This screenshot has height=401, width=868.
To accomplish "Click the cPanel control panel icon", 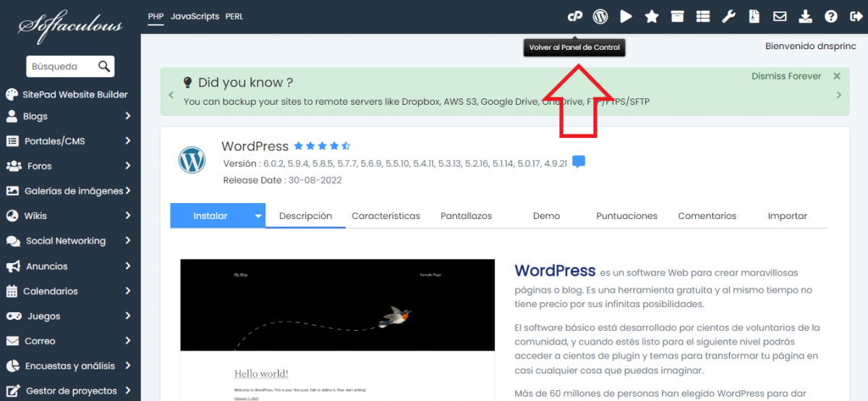I will pyautogui.click(x=575, y=16).
